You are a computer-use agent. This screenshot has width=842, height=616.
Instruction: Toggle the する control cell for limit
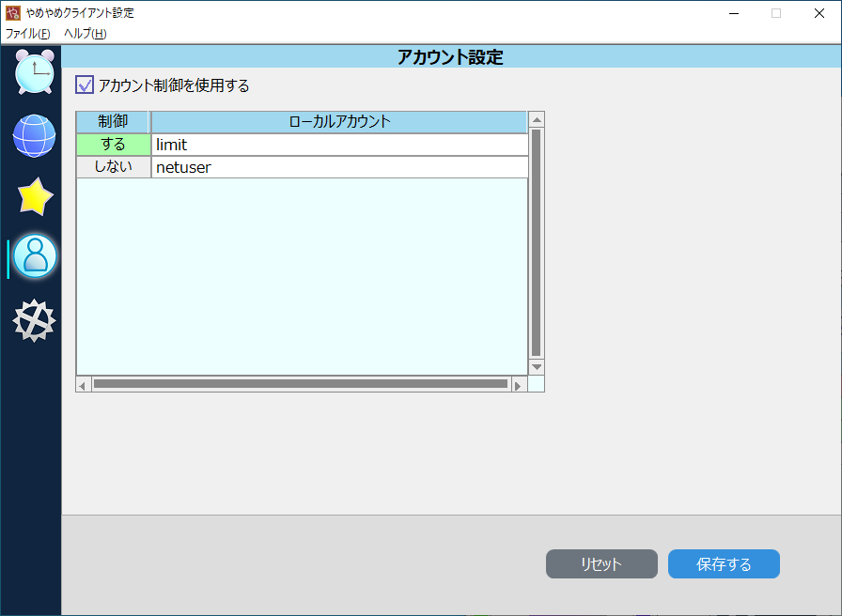click(x=114, y=145)
